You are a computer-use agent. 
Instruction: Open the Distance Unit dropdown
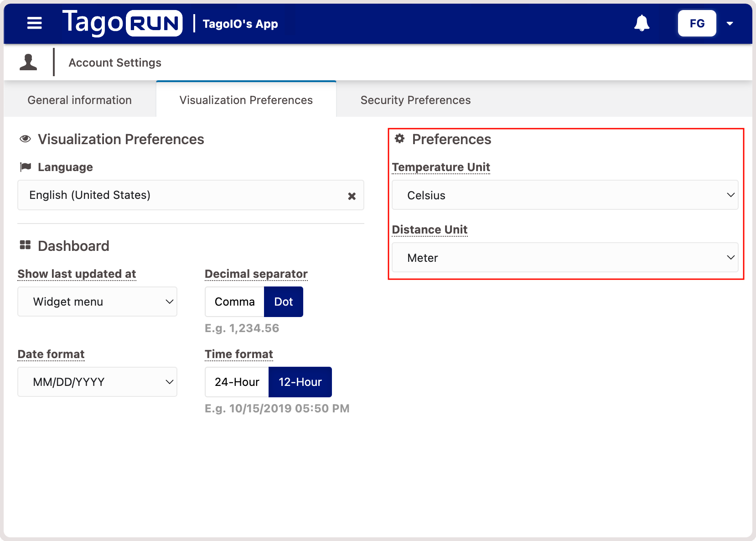pyautogui.click(x=565, y=258)
